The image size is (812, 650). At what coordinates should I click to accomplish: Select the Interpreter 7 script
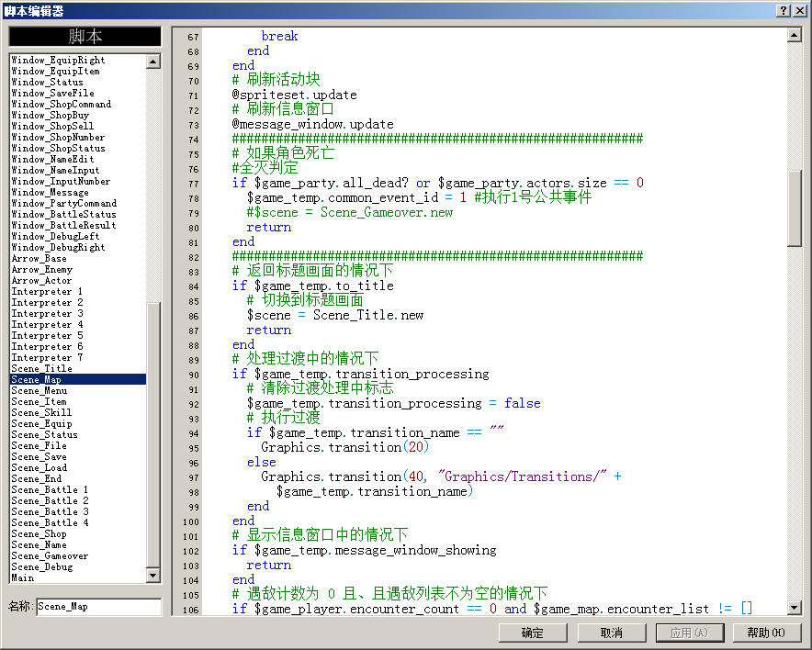pyautogui.click(x=78, y=358)
